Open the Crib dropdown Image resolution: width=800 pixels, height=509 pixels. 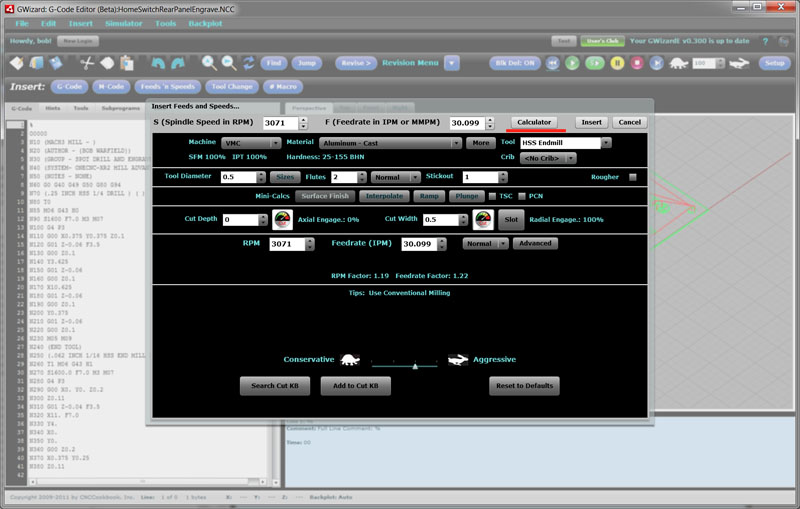click(x=549, y=158)
